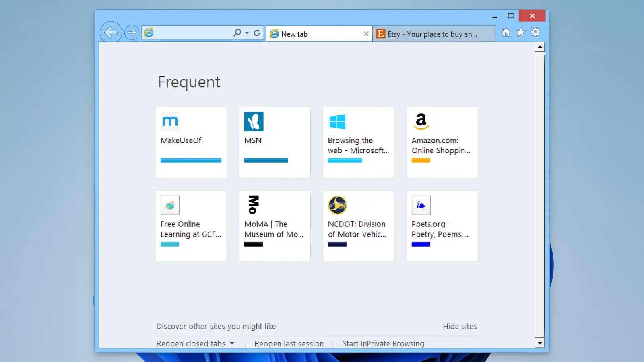Start InPrivate Browsing

[x=383, y=343]
